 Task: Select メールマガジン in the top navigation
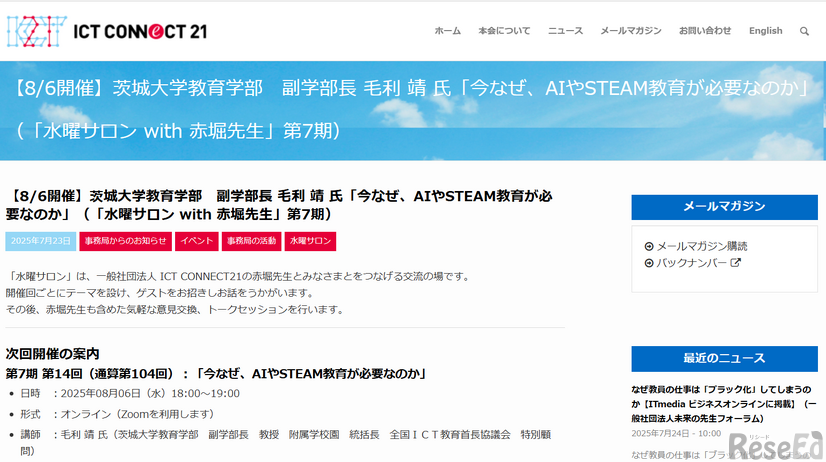[631, 31]
